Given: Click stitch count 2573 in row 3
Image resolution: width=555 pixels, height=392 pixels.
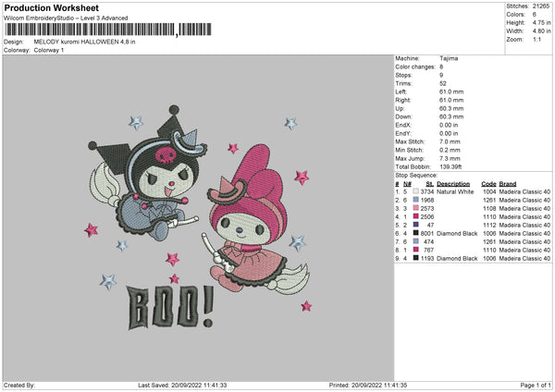Looking at the screenshot, I should pyautogui.click(x=427, y=208).
